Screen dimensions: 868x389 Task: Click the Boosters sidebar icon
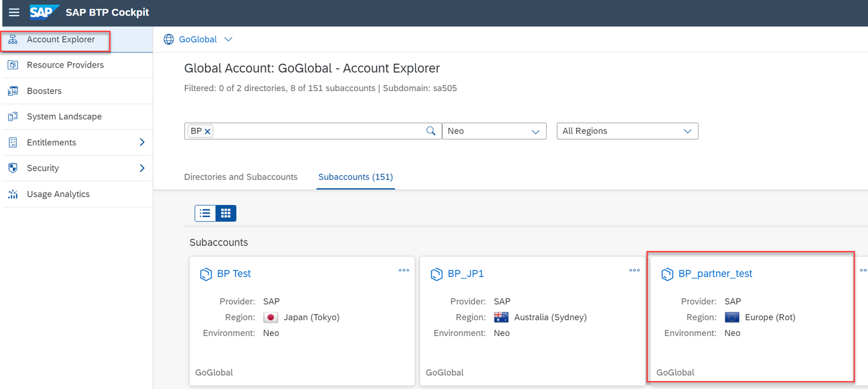point(13,91)
